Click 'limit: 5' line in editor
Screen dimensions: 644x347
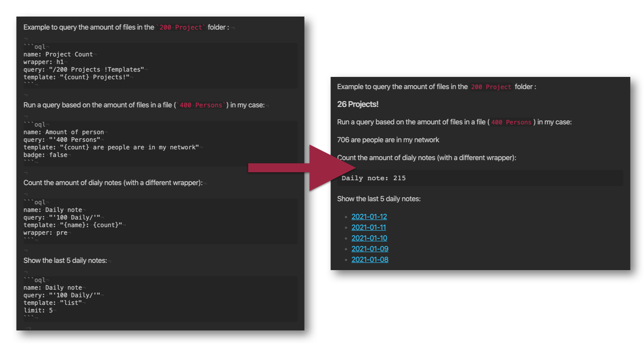pos(38,310)
